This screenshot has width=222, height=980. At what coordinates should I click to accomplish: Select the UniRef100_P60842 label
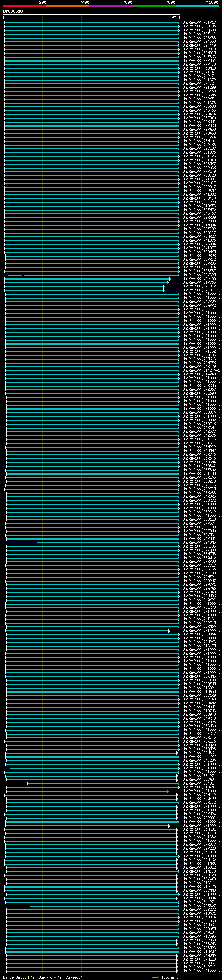[x=199, y=465]
